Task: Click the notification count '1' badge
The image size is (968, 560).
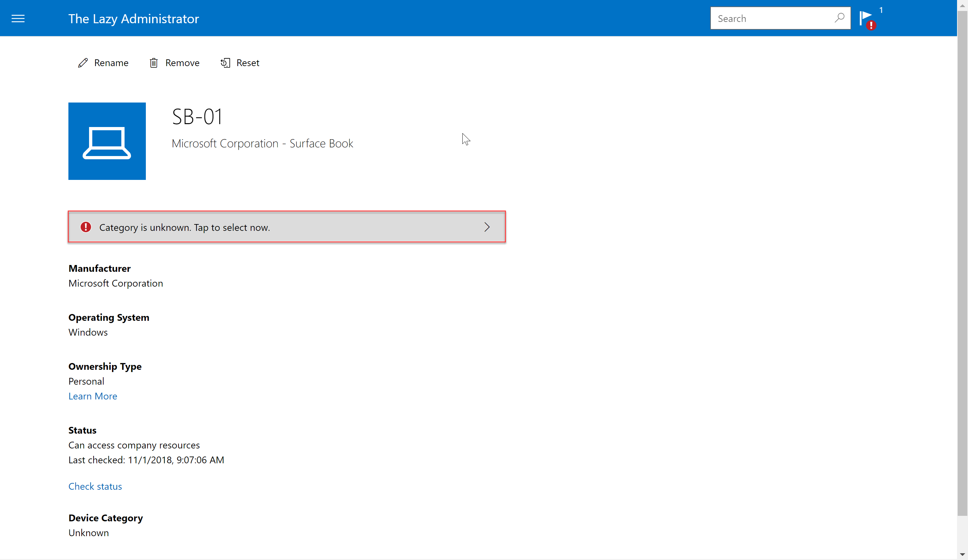Action: 881,10
